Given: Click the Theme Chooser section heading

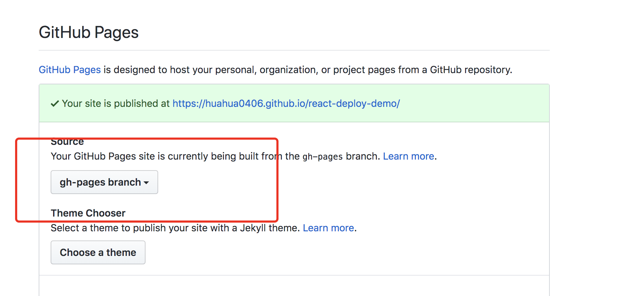Looking at the screenshot, I should pos(88,213).
